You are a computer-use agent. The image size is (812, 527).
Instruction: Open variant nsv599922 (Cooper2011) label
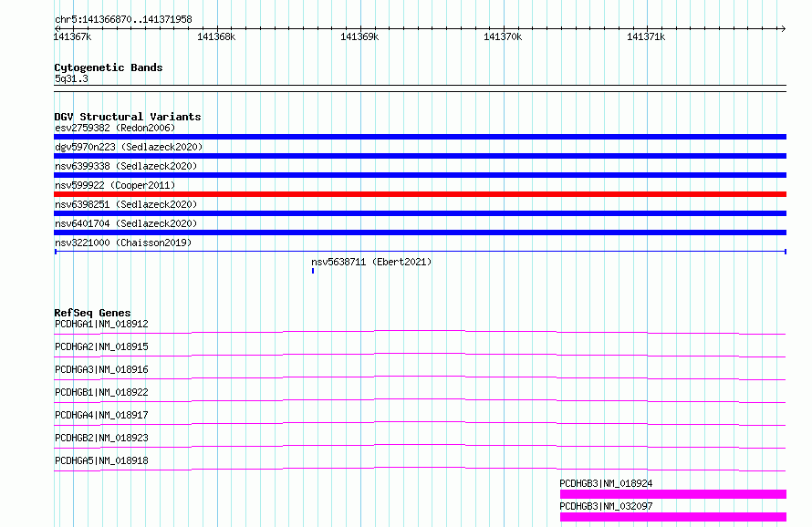click(x=115, y=185)
